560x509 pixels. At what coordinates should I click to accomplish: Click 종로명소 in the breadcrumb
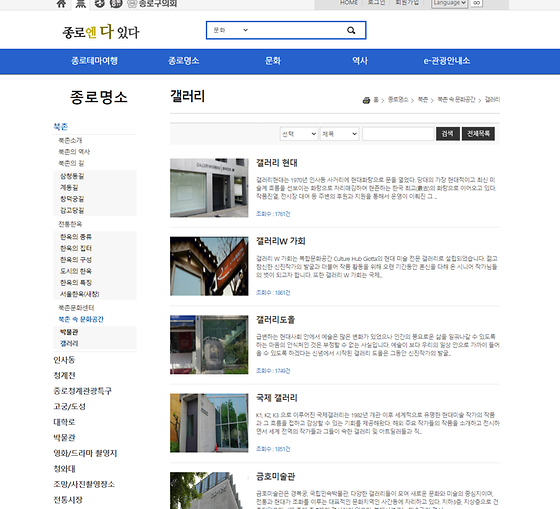click(x=398, y=100)
